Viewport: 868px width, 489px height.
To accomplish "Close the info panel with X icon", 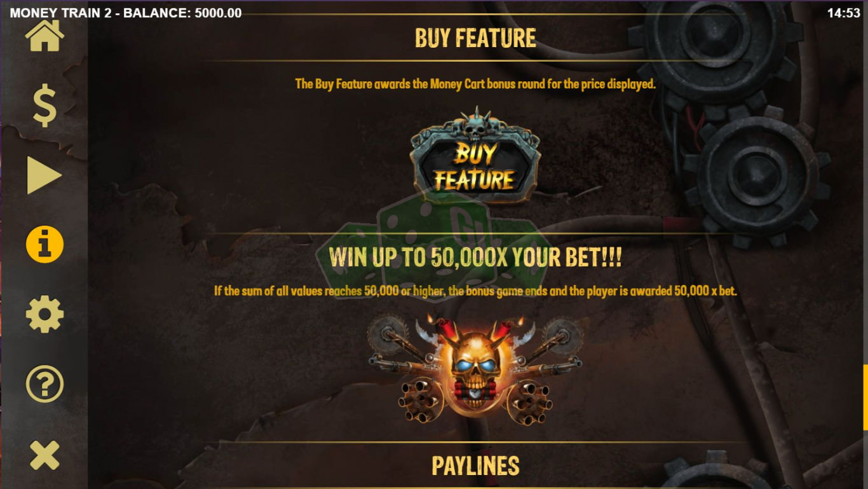I will (44, 455).
